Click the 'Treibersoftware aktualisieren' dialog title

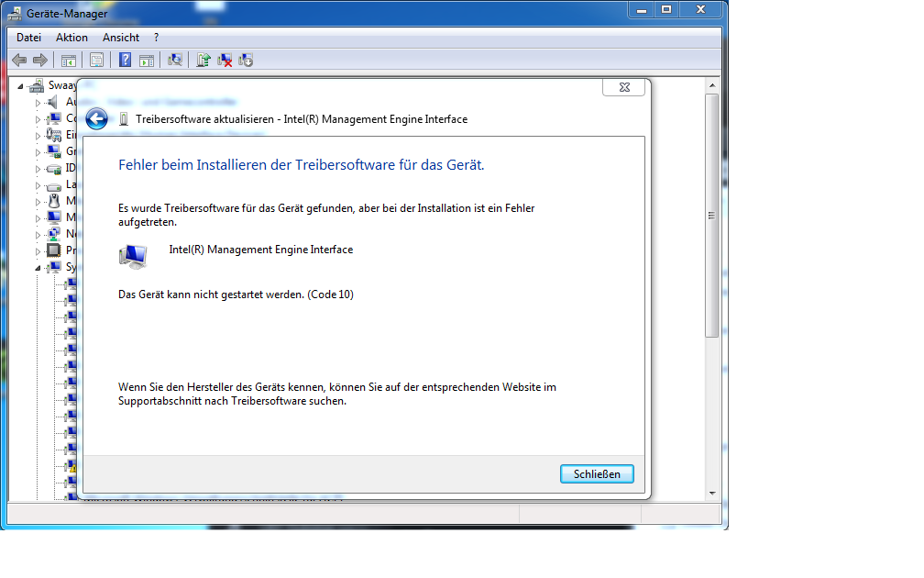click(x=302, y=119)
